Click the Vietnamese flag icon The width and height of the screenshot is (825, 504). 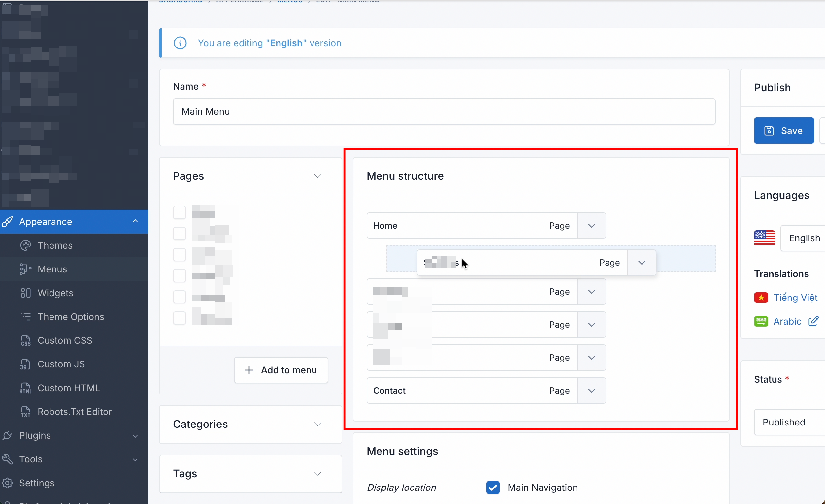[761, 298]
